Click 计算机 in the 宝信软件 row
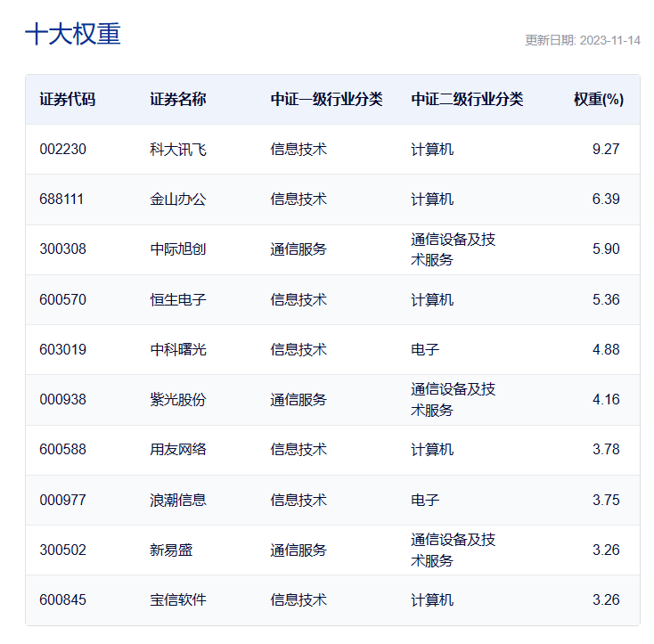654x644 pixels. pos(432,599)
